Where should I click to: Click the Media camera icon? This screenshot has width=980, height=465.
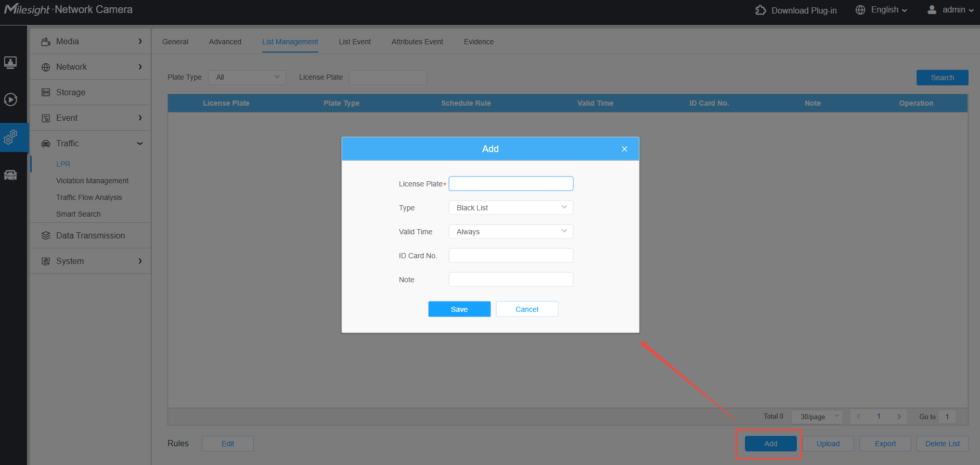(x=46, y=42)
